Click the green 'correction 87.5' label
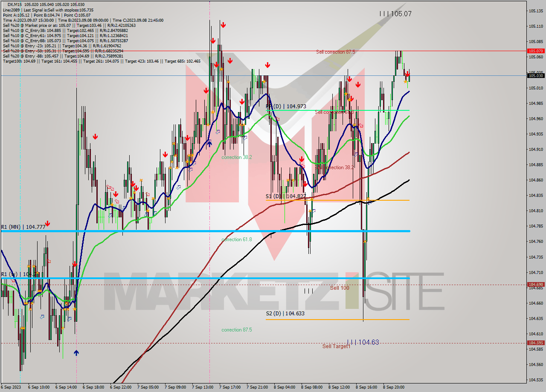The image size is (546, 392). (237, 330)
